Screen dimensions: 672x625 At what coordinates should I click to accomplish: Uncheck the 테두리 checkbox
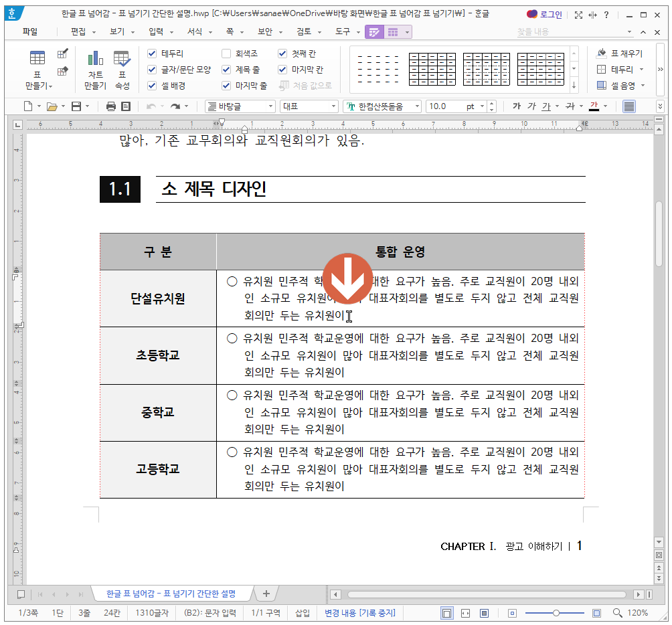pos(152,54)
